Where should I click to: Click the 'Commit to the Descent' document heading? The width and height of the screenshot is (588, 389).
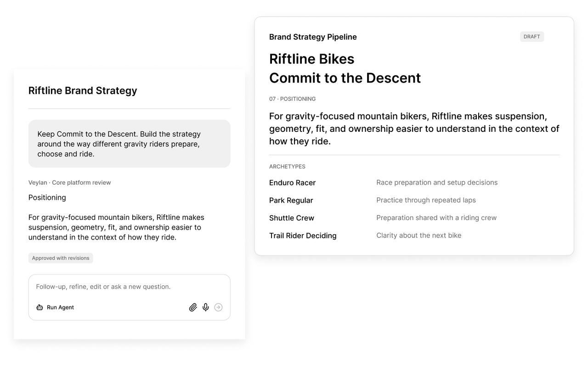(345, 78)
